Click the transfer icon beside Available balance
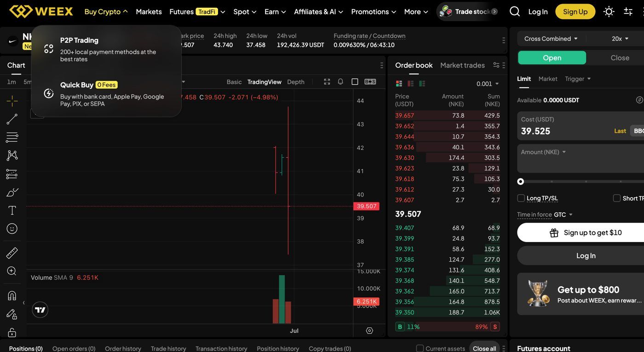The image size is (644, 352). click(639, 100)
